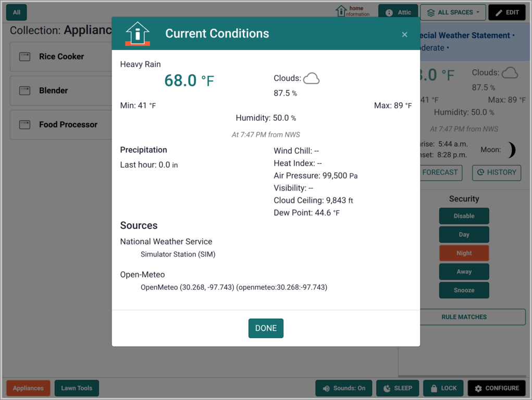Screen dimensions: 532x400
Task: Set security mode to Away
Action: click(x=464, y=272)
